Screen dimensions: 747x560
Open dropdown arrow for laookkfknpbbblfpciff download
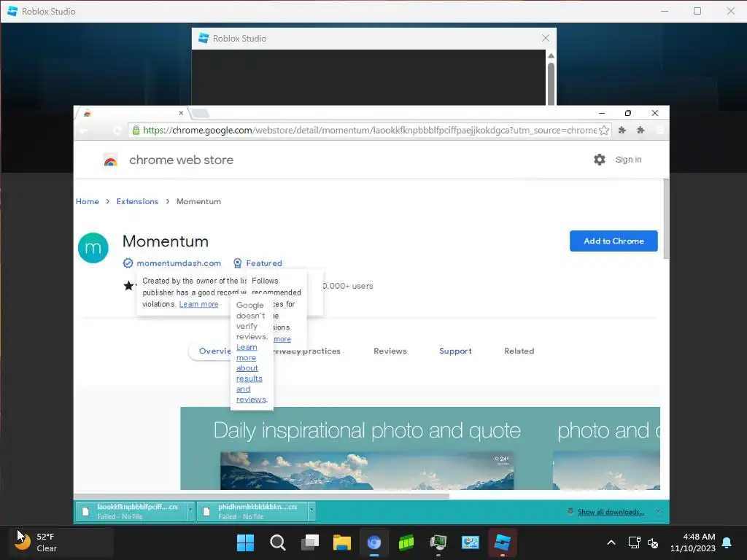pos(190,510)
